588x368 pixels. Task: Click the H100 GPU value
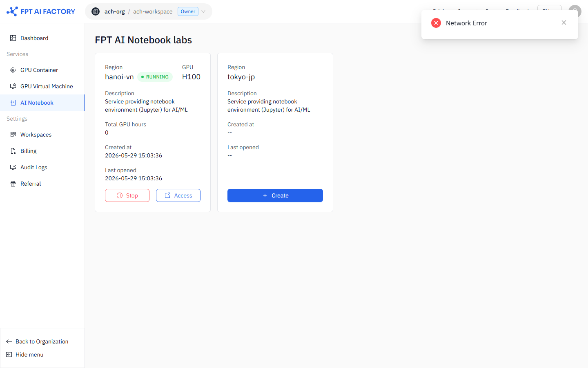191,77
